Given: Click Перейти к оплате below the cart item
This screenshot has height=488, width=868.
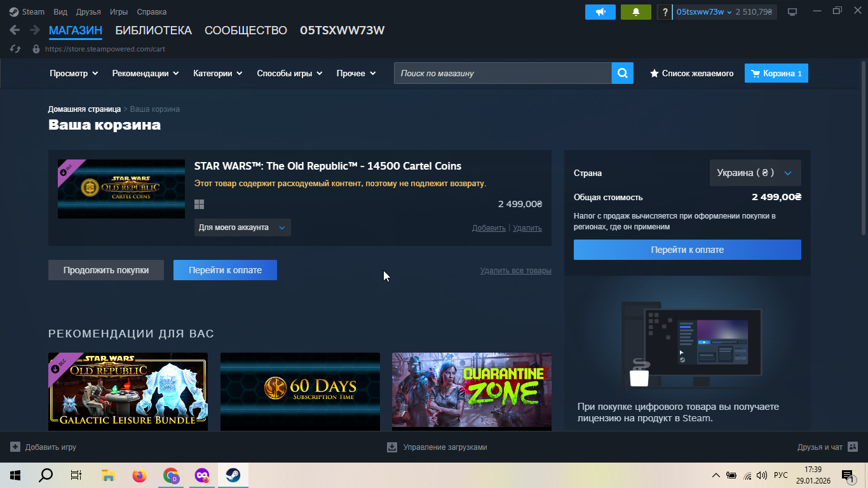Looking at the screenshot, I should pyautogui.click(x=225, y=270).
